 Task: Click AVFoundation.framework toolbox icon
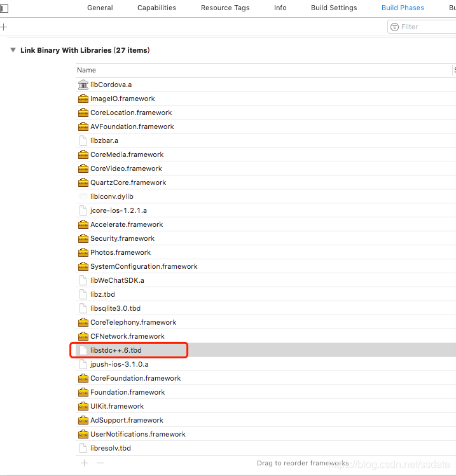(x=83, y=126)
